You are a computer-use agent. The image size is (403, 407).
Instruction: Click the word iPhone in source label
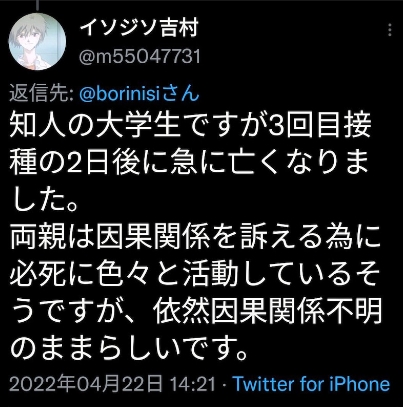pyautogui.click(x=359, y=384)
